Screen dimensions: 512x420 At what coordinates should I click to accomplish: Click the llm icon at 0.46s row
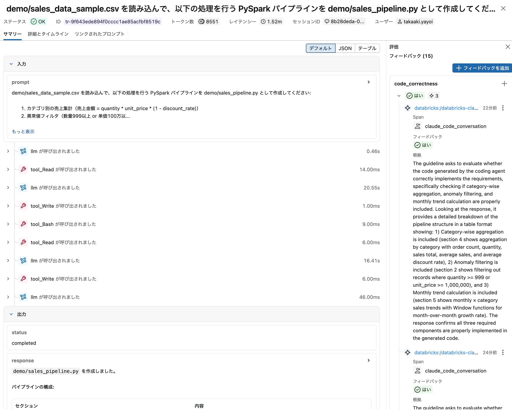23,151
